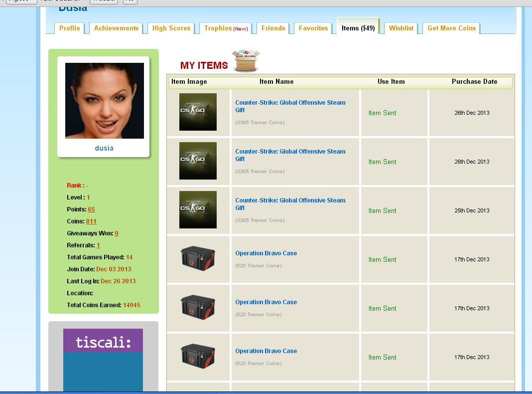The image size is (532, 394).
Task: Switch to the Achievements tab
Action: (x=116, y=28)
